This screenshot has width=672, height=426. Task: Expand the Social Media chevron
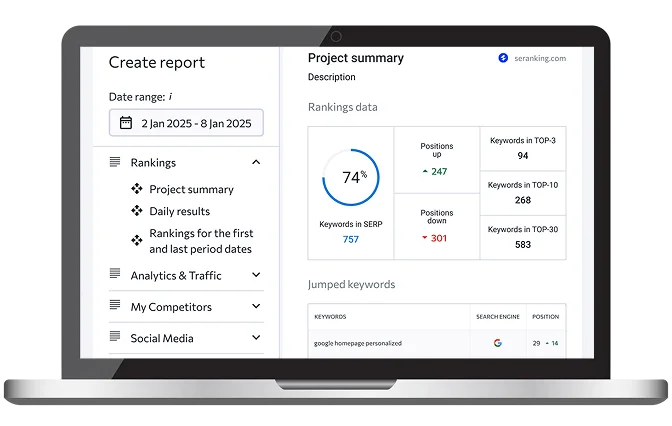(256, 337)
